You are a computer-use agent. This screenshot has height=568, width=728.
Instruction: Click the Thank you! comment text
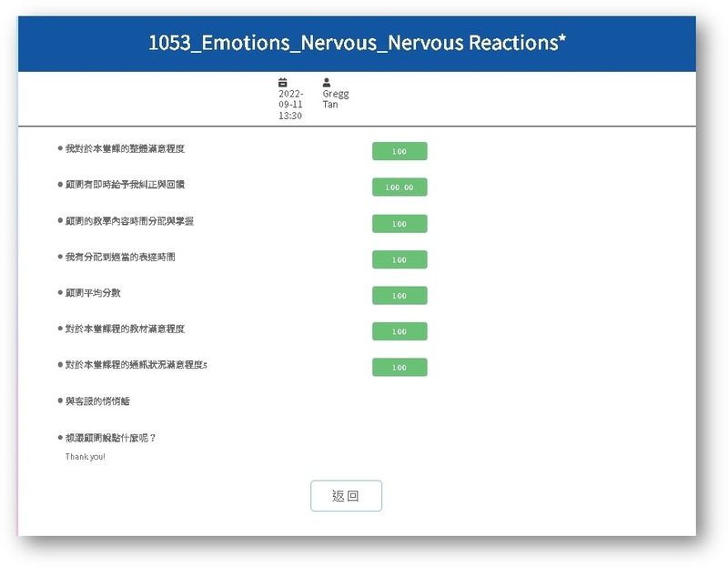click(85, 456)
